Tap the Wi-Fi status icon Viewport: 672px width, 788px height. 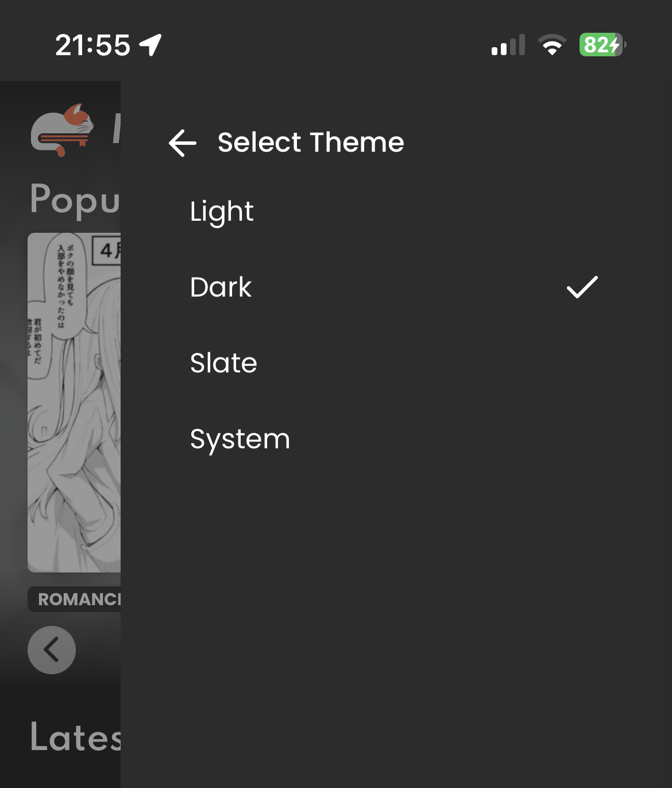[552, 45]
